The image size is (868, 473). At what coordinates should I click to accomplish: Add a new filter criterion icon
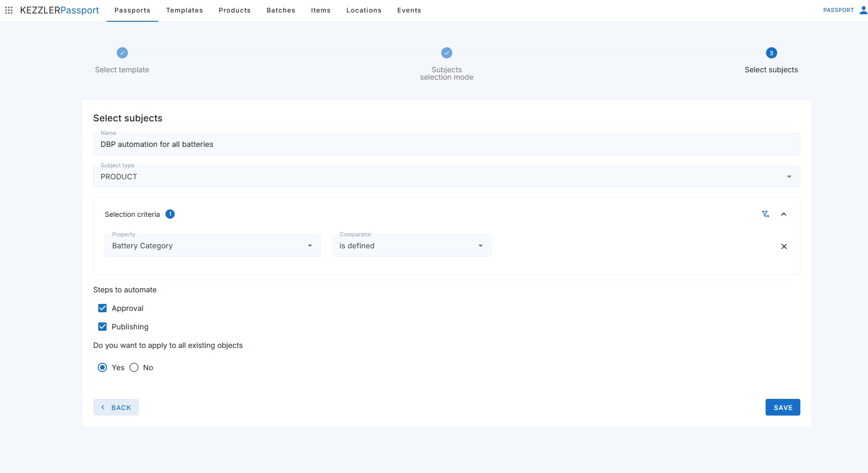click(766, 214)
